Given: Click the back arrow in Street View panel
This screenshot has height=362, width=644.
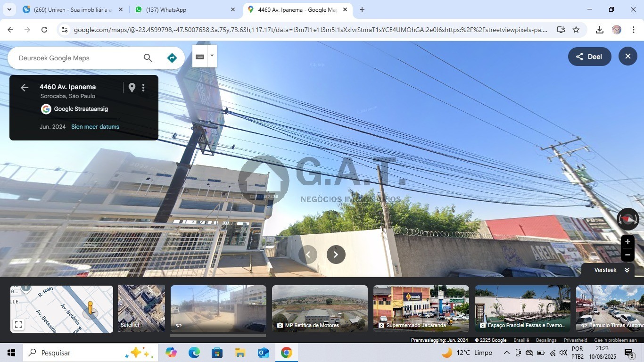Looking at the screenshot, I should [x=25, y=88].
